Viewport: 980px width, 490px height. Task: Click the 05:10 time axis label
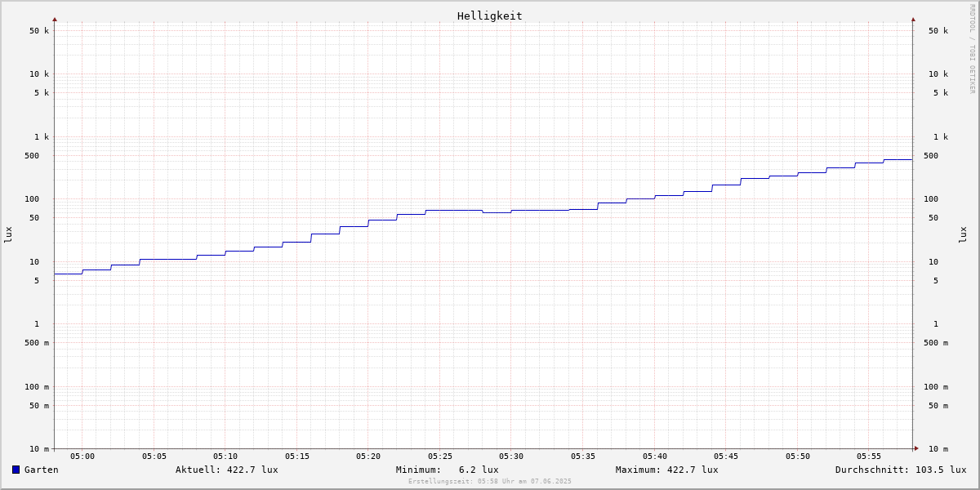[x=225, y=457]
